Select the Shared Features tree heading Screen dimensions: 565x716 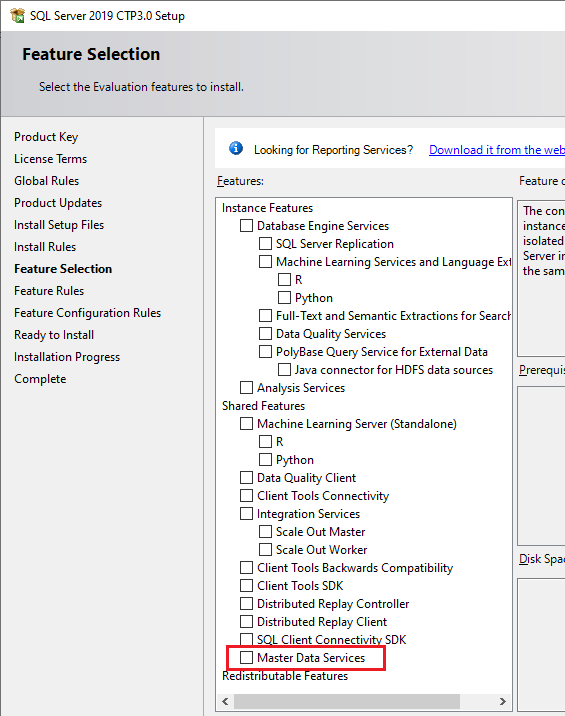(263, 405)
